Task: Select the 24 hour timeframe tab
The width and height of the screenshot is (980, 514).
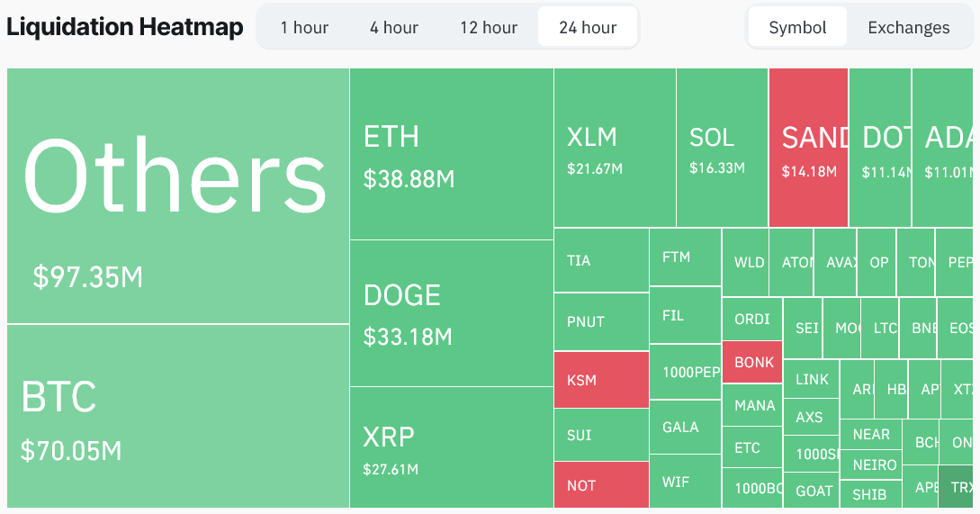Action: [x=588, y=28]
